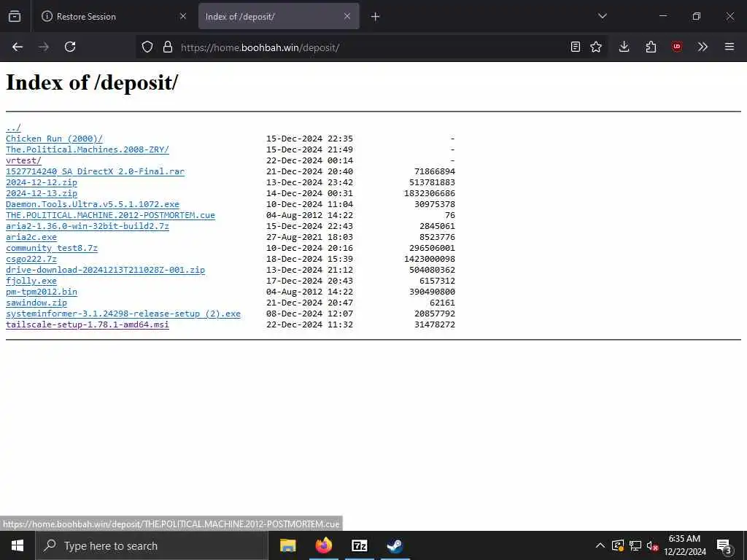Go back using the back arrow
747x560 pixels.
click(18, 47)
